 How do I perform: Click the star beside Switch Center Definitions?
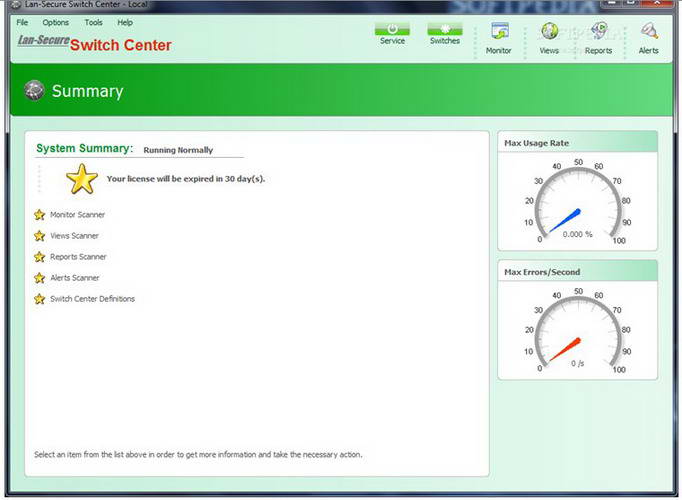[x=40, y=299]
